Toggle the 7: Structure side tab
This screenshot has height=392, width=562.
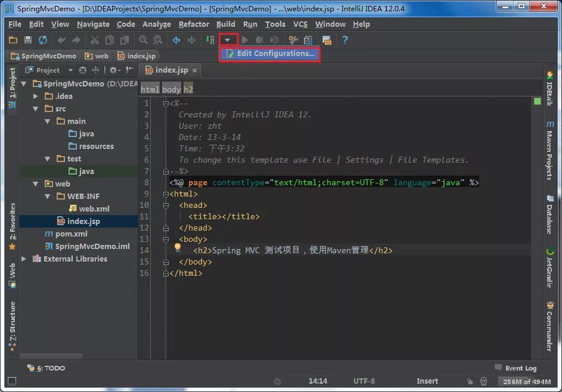12,326
